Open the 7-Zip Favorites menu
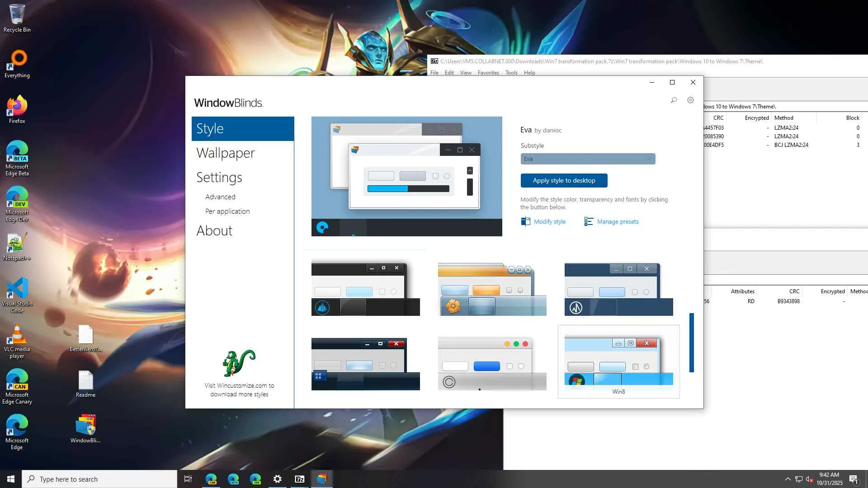Viewport: 868px width, 488px height. (488, 73)
